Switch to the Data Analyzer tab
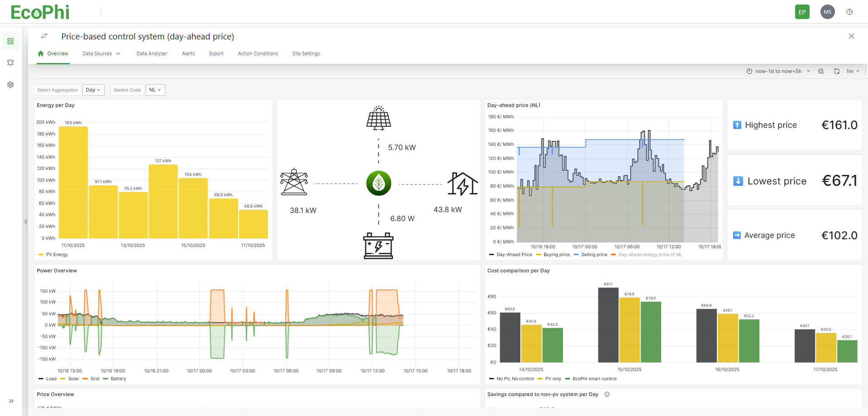868x416 pixels. [152, 53]
